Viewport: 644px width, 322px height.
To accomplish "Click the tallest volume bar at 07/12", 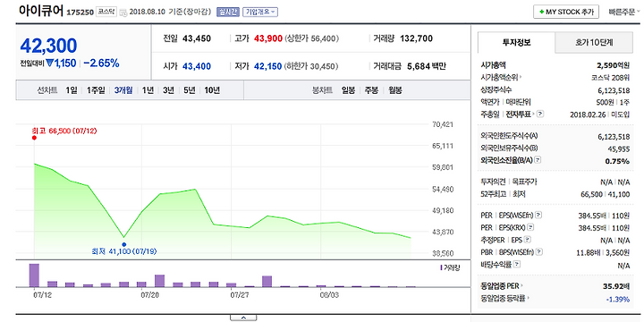I will [34, 275].
